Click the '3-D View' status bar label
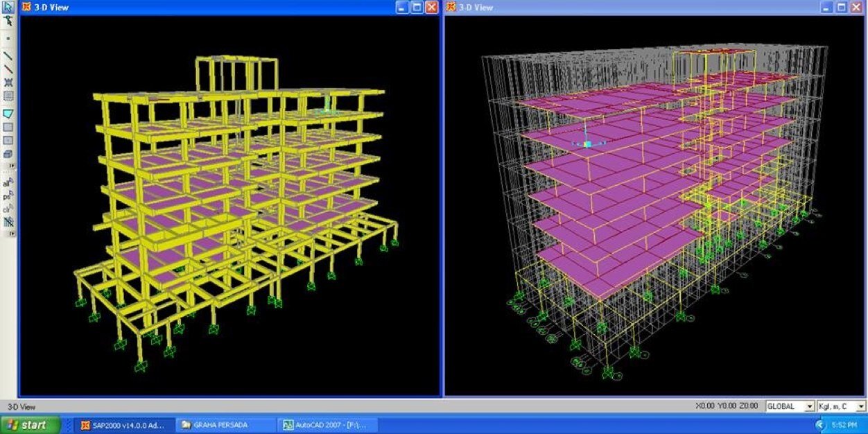 tap(21, 407)
